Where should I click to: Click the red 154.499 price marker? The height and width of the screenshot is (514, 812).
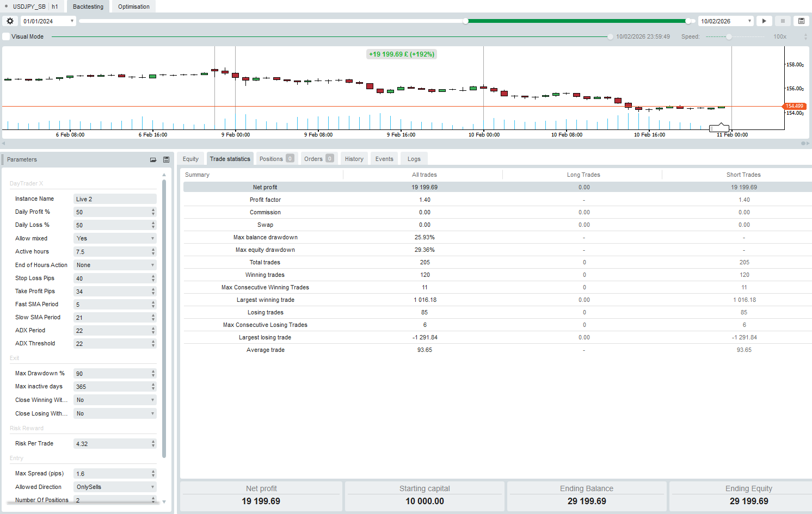(794, 106)
